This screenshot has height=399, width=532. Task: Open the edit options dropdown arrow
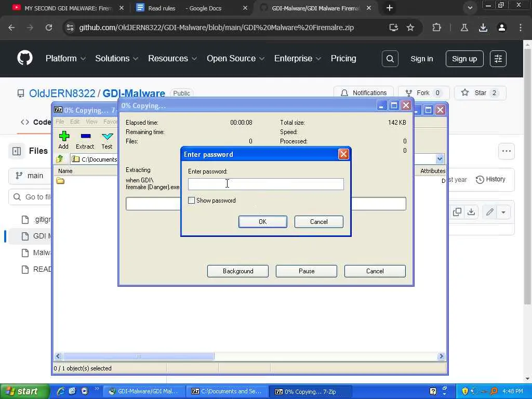tap(503, 212)
